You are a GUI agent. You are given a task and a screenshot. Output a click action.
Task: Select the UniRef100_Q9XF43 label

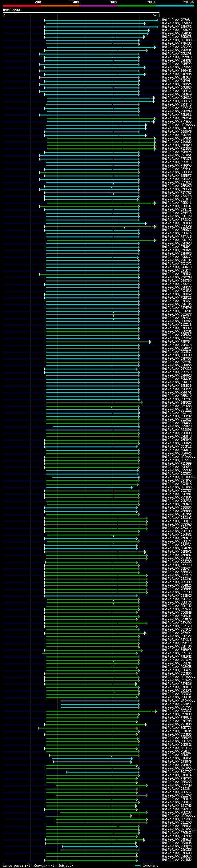[177, 104]
